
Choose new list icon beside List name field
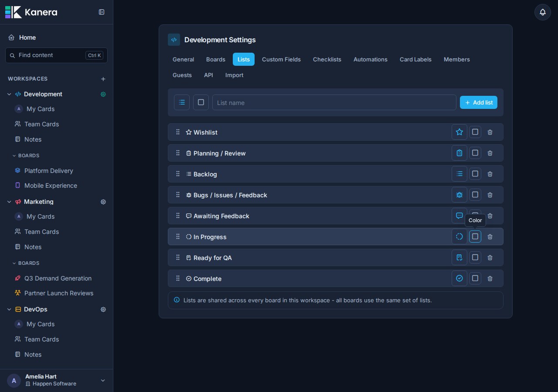coord(182,102)
